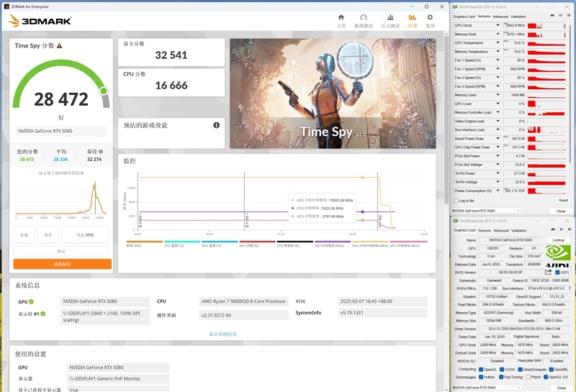Switch to Validation tab in Sensors window
This screenshot has width=576, height=392.
coord(518,17)
